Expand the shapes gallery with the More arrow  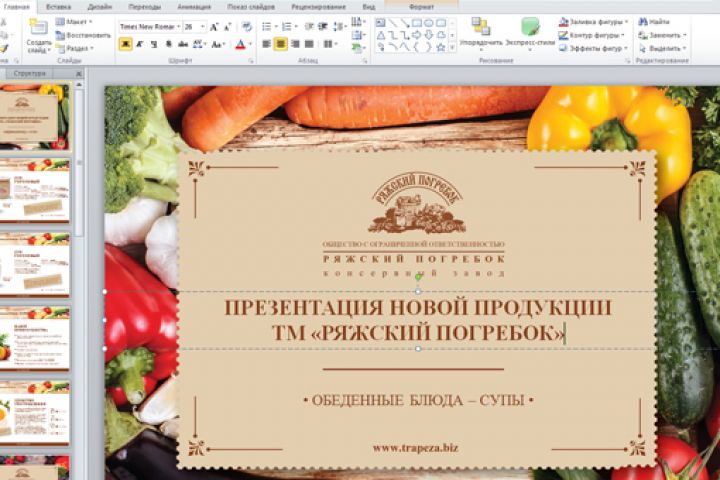(x=452, y=47)
